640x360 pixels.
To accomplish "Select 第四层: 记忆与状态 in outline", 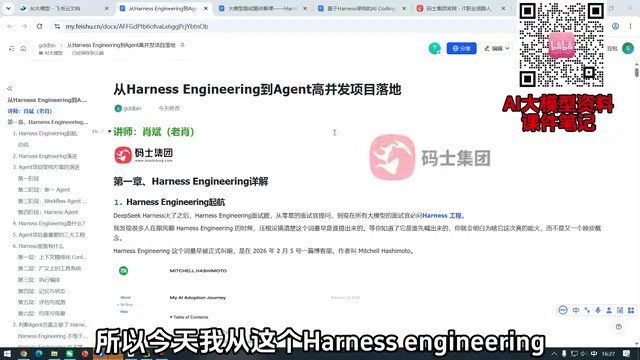I will point(41,291).
